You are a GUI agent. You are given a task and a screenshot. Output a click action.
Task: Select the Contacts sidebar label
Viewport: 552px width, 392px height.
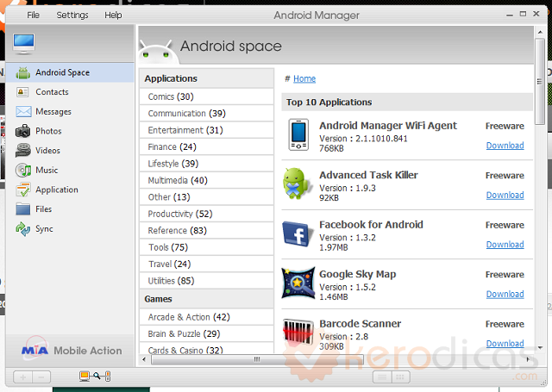52,92
